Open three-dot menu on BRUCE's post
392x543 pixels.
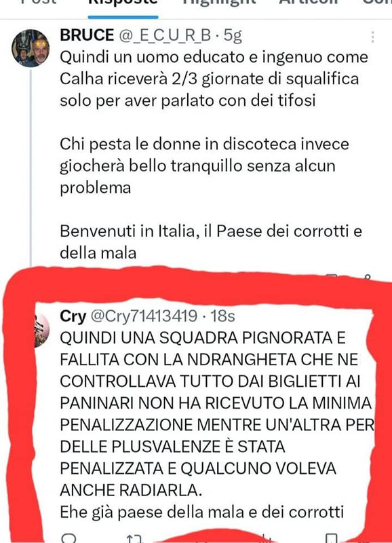(372, 37)
